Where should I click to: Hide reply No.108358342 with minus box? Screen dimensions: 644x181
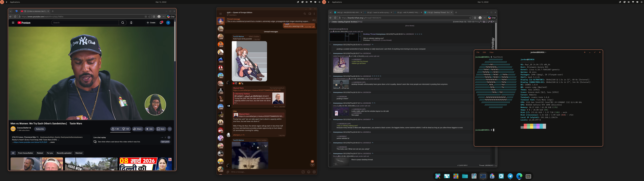[330, 53]
